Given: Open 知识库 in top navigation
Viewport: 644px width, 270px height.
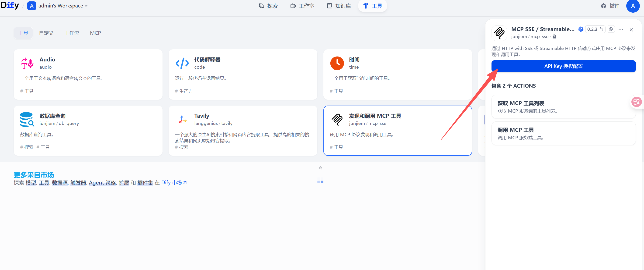Looking at the screenshot, I should coord(339,6).
